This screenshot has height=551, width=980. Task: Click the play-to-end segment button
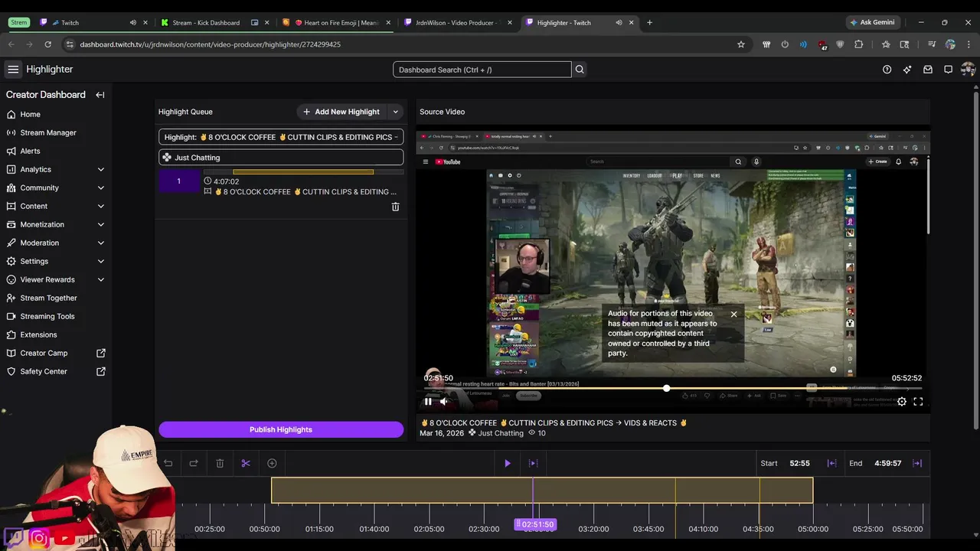click(x=533, y=463)
